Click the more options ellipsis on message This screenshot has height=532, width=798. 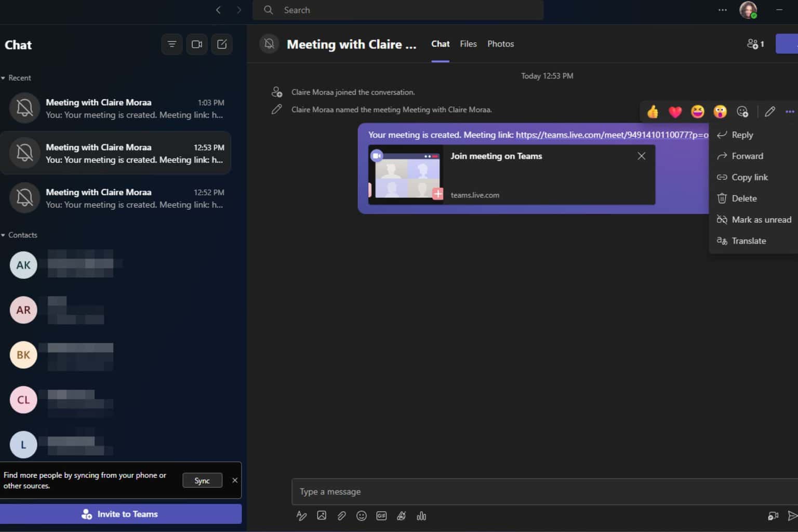pos(790,111)
